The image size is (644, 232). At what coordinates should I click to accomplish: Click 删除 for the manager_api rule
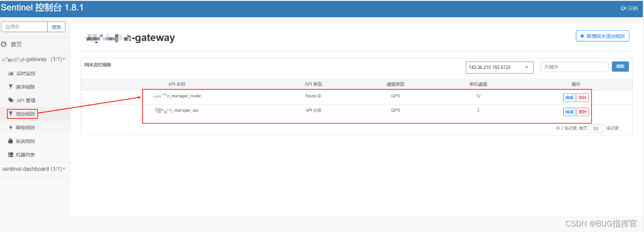click(582, 112)
